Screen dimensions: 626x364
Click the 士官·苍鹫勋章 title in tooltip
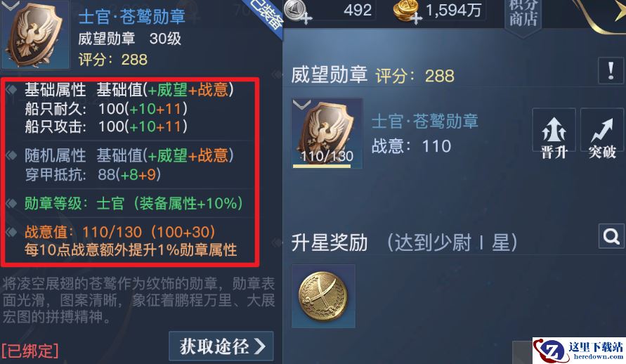click(x=132, y=17)
